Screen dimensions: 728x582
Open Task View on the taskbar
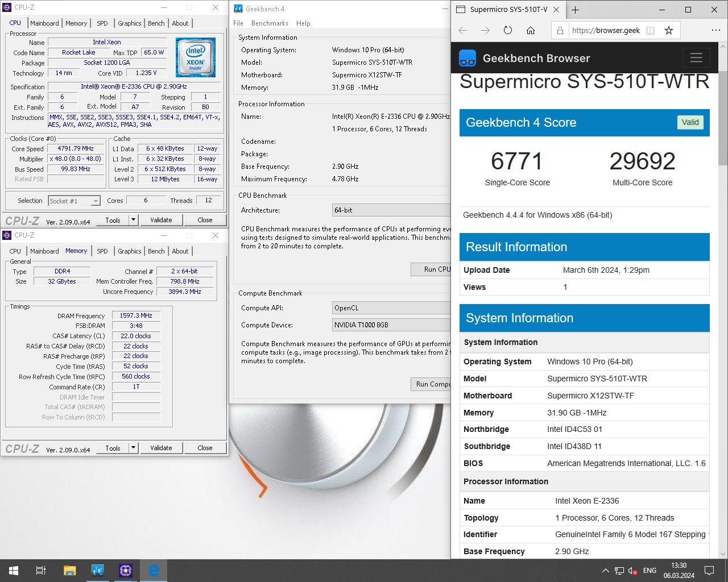pos(41,571)
